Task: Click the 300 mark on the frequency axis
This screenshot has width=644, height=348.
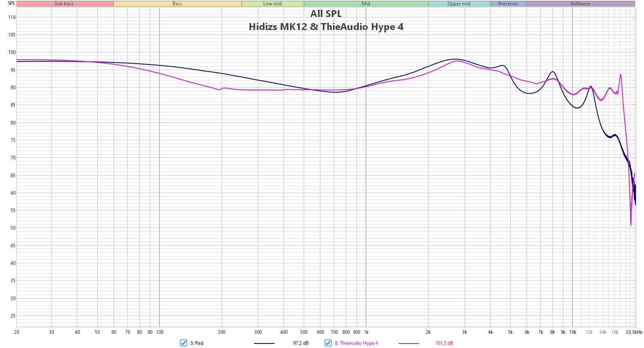Action: [x=258, y=332]
